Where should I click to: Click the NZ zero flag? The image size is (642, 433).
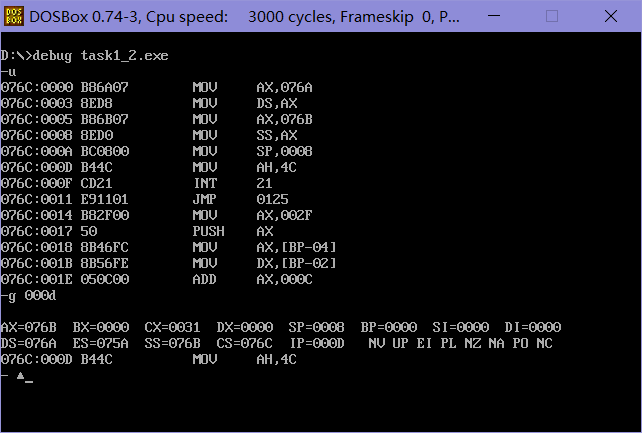[472, 343]
